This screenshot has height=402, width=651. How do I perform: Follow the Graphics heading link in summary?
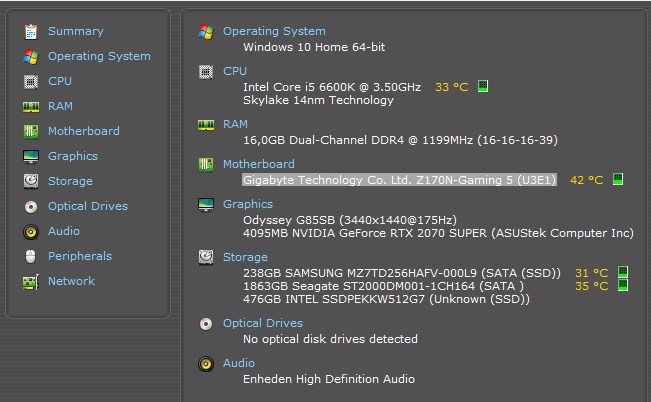tap(248, 204)
